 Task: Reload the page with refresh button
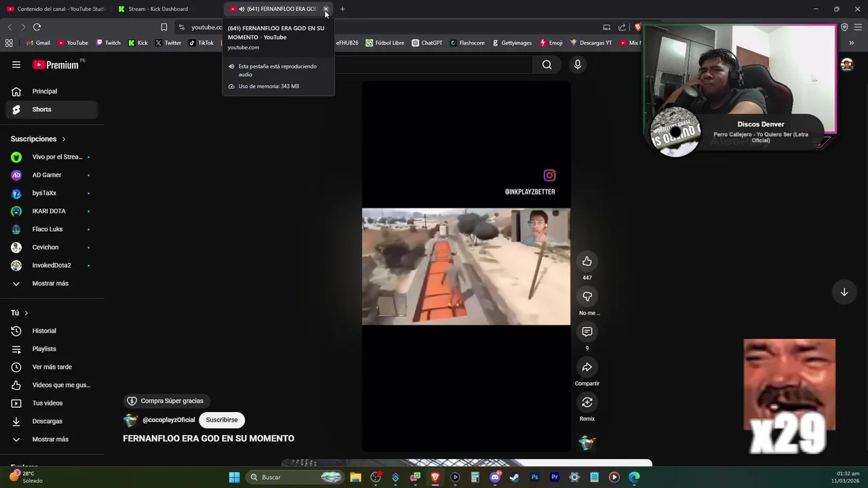[37, 27]
